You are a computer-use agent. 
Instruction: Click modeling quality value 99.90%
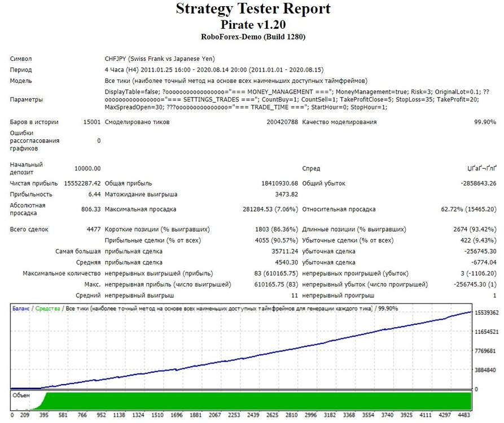click(485, 122)
